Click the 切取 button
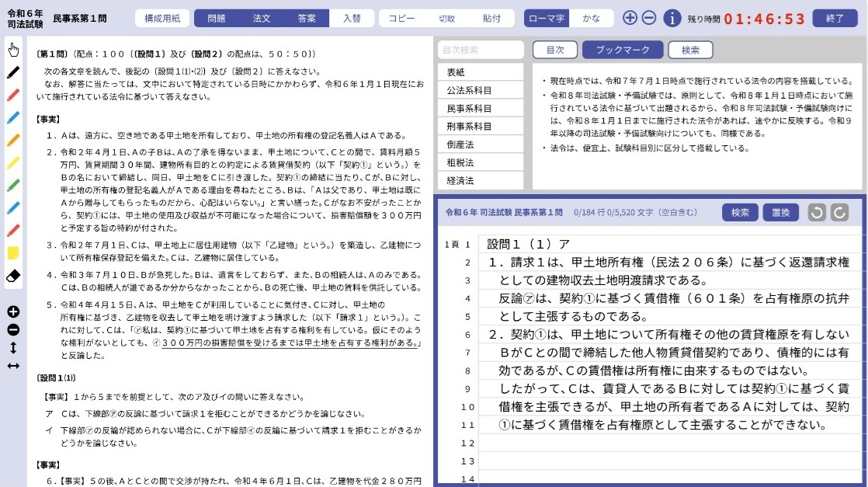 446,19
